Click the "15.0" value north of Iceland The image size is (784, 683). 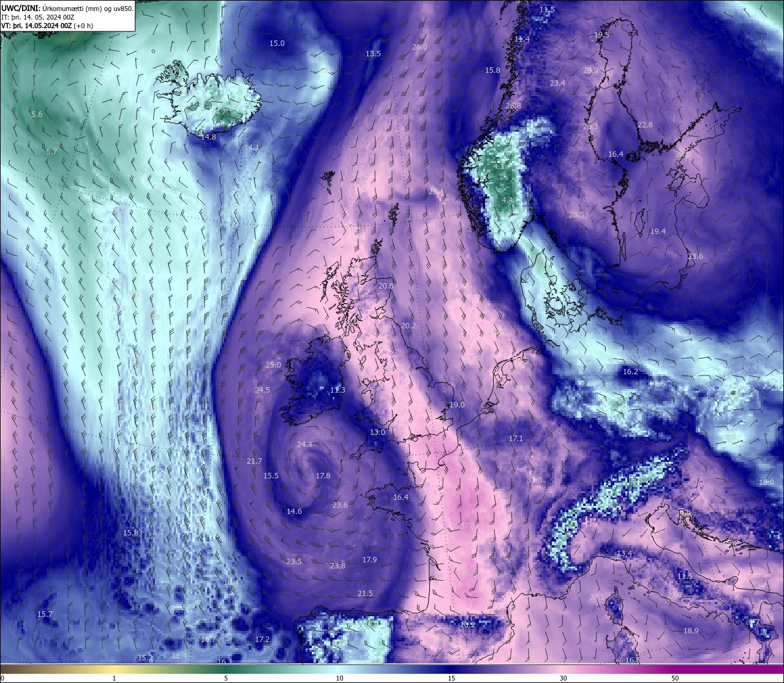tap(277, 43)
